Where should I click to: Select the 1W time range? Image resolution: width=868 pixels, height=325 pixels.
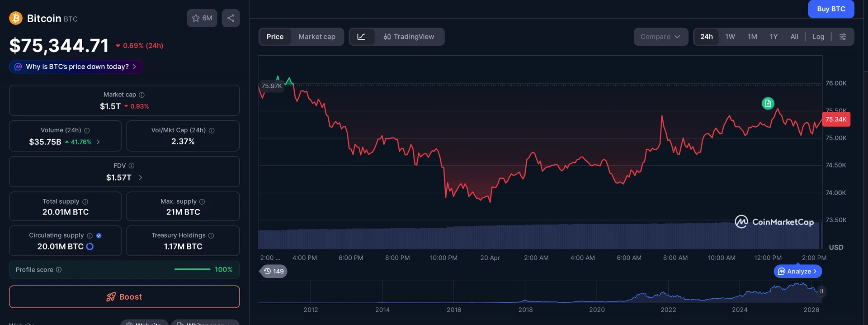(x=730, y=37)
